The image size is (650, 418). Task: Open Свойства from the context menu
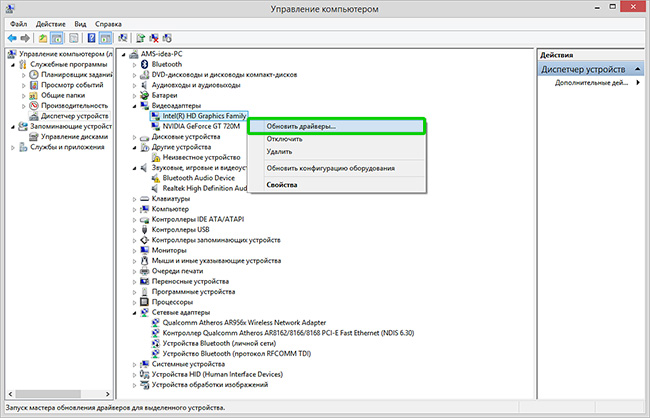337,185
